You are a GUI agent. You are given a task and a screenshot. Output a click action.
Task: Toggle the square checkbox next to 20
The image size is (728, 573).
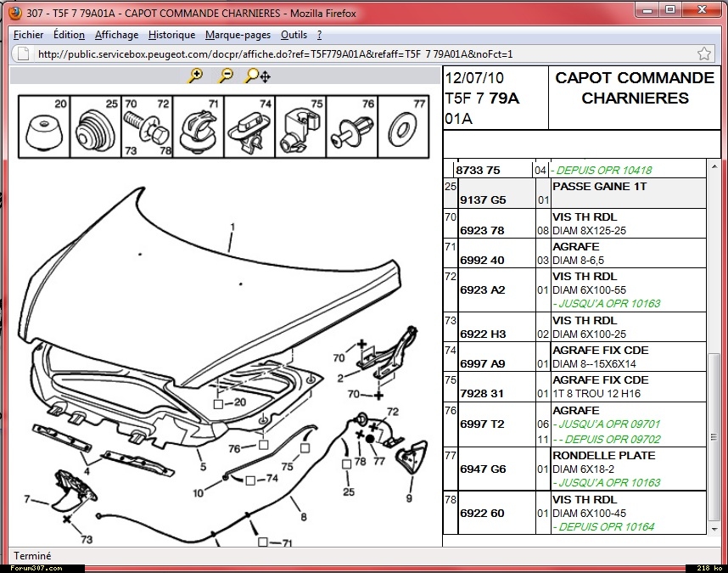pyautogui.click(x=218, y=404)
